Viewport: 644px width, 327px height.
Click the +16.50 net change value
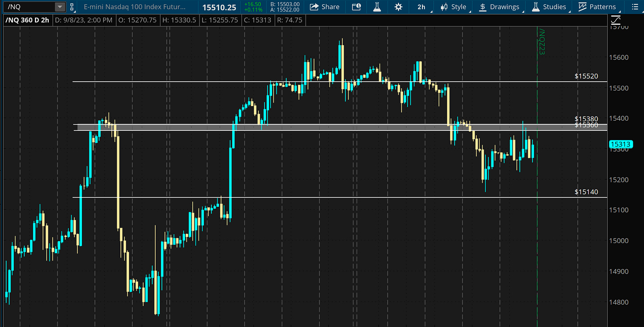click(x=253, y=4)
